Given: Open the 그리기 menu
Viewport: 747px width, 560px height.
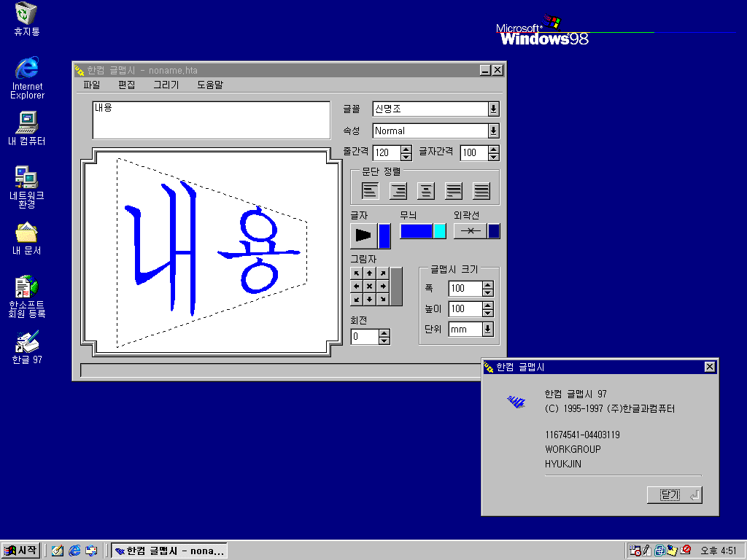Looking at the screenshot, I should point(166,85).
